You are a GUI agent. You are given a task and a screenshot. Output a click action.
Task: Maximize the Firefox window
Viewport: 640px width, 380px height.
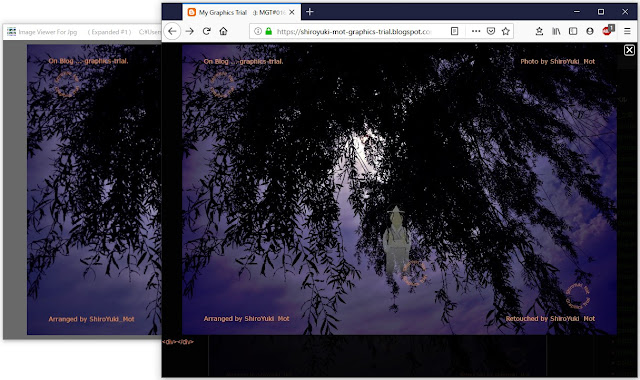click(601, 12)
